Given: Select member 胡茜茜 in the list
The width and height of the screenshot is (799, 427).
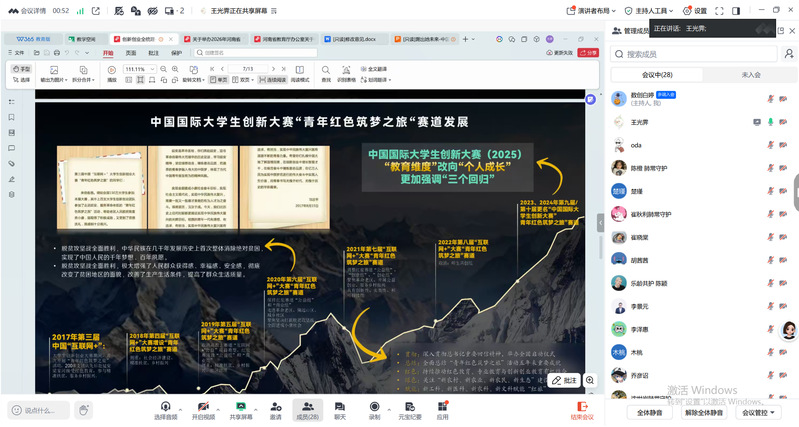Looking at the screenshot, I should pos(701,260).
